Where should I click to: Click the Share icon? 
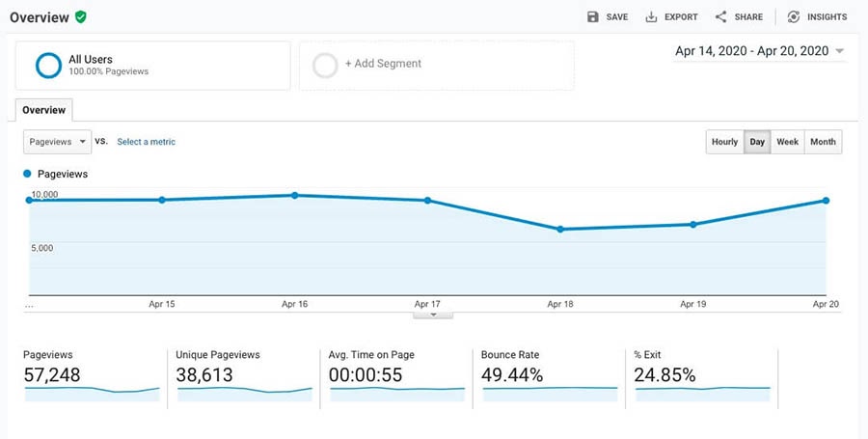720,16
